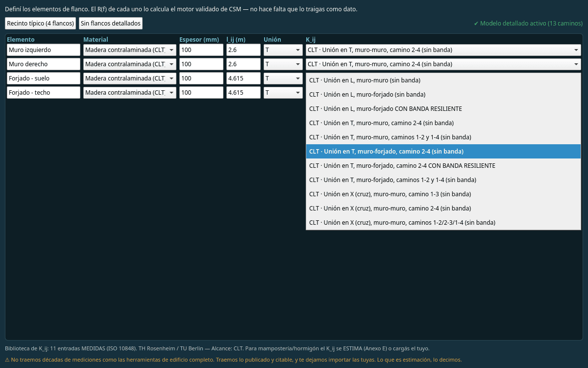Select the l_ij value 4.615 for Forjado - suelo
The height and width of the screenshot is (368, 588).
[244, 79]
